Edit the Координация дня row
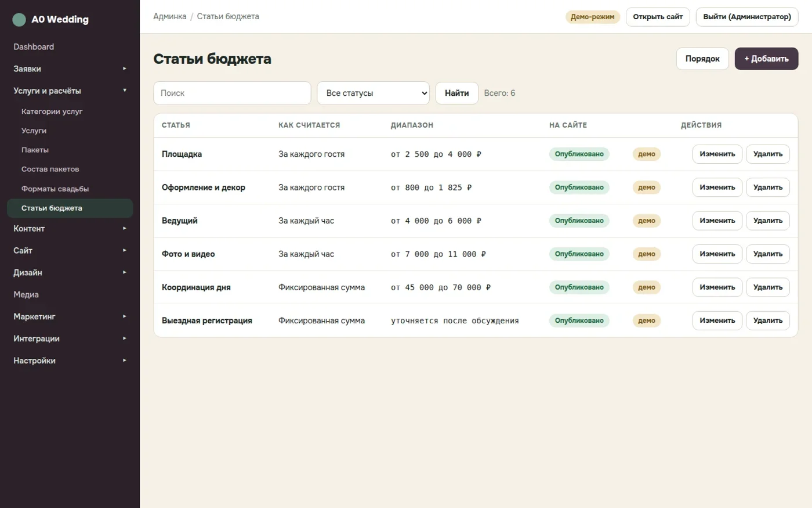This screenshot has height=508, width=812. point(717,287)
